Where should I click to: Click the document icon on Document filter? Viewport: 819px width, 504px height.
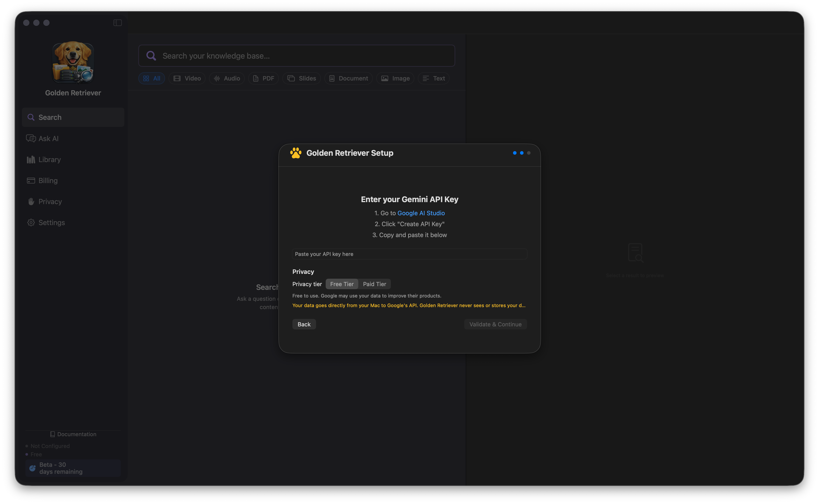pyautogui.click(x=332, y=78)
